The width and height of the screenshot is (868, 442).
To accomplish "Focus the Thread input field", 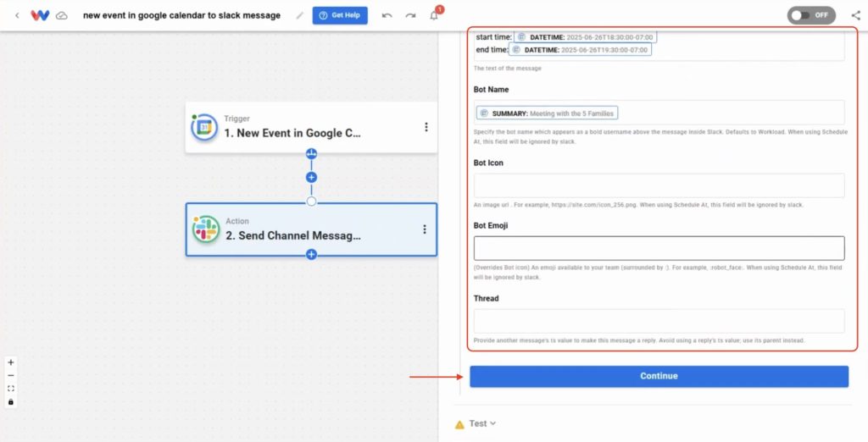I will click(x=659, y=321).
